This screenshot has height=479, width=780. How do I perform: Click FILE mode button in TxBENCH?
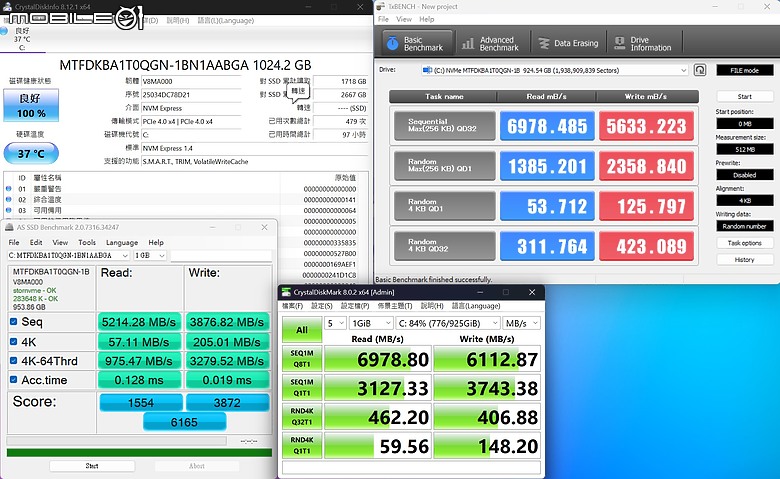coord(745,70)
